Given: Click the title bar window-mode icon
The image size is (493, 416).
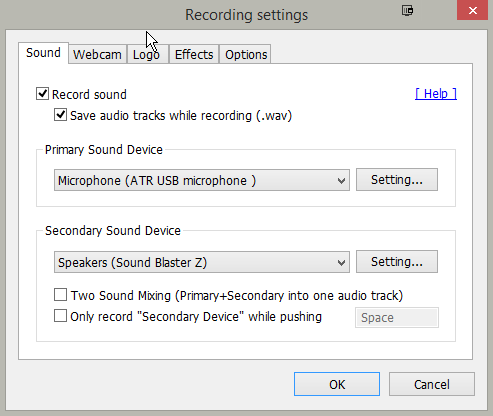Looking at the screenshot, I should point(407,11).
